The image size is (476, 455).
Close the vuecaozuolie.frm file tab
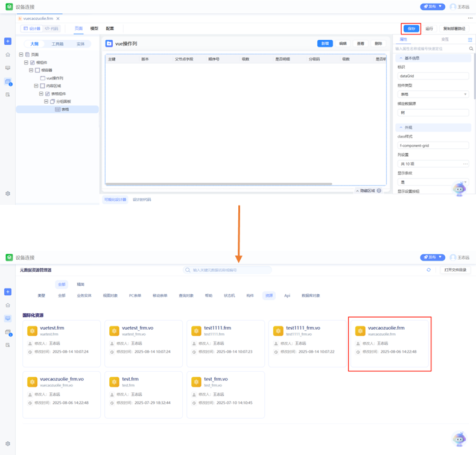(x=58, y=19)
